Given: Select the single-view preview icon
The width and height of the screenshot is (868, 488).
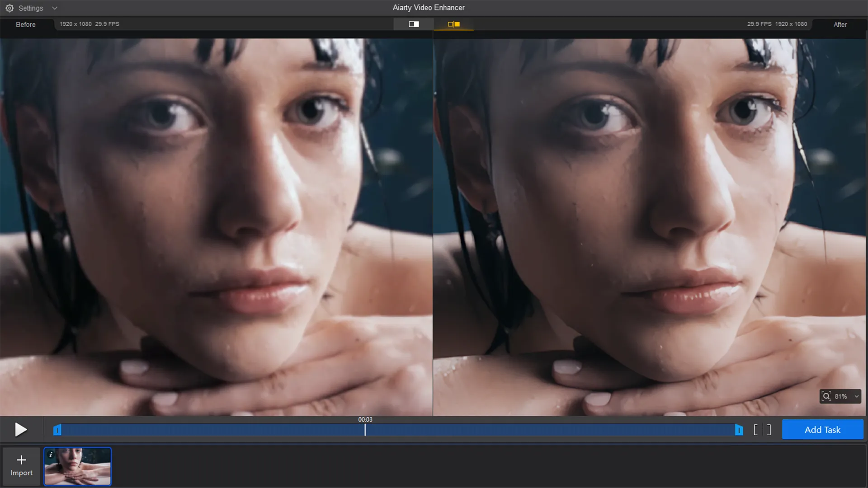Looking at the screenshot, I should pyautogui.click(x=413, y=24).
